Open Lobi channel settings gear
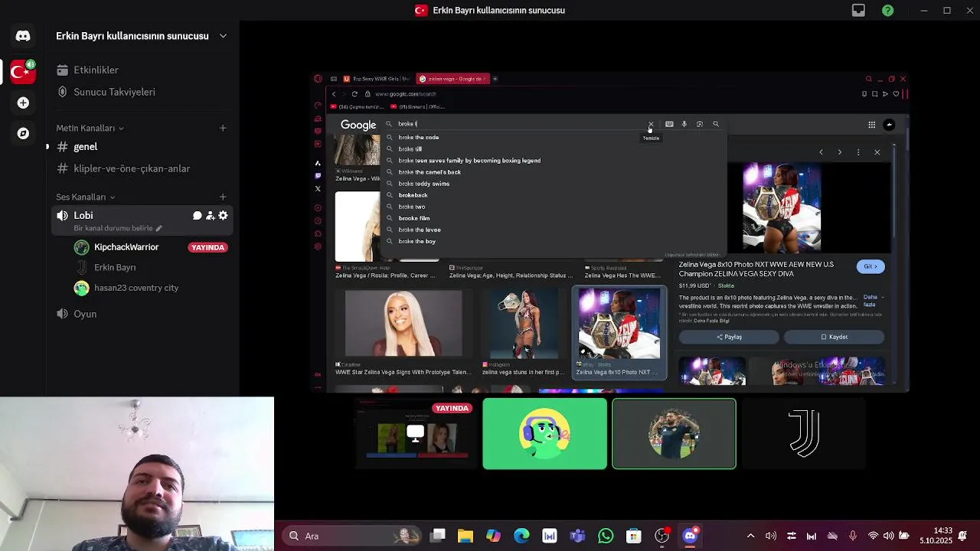This screenshot has height=551, width=980. [x=223, y=216]
